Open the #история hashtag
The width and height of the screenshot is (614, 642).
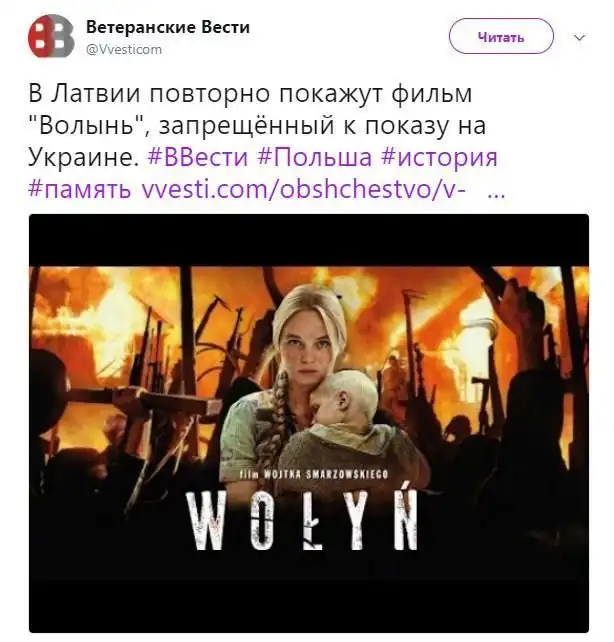(439, 157)
